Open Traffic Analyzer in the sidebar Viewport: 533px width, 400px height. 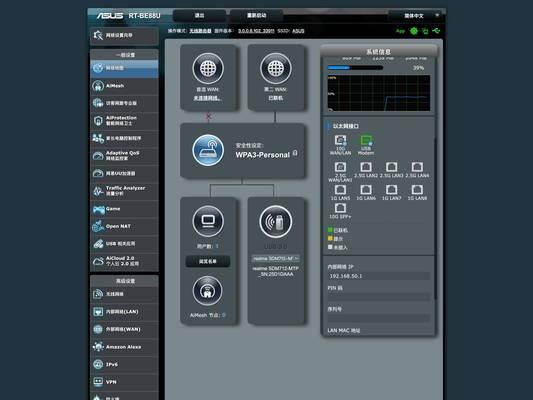[x=124, y=191]
